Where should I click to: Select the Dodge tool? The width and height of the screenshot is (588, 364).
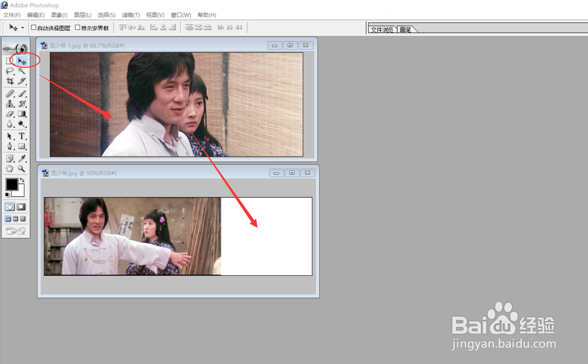click(x=22, y=124)
